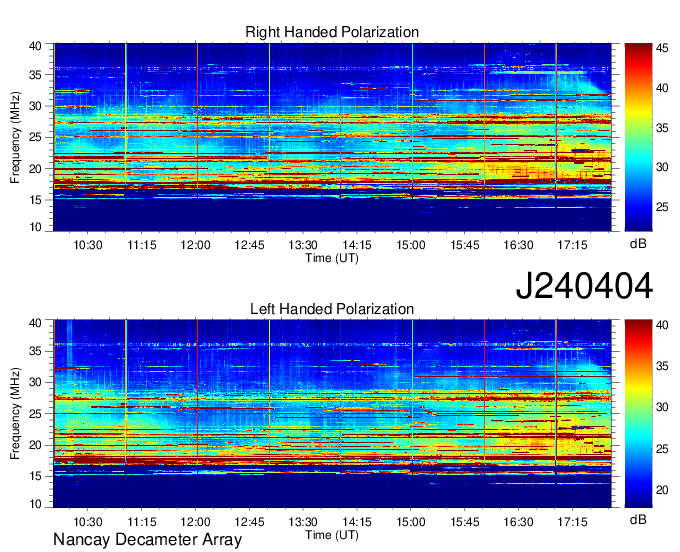Click "Time (UT)" label under Left Handed plot
The width and height of the screenshot is (680, 552).
tap(332, 535)
